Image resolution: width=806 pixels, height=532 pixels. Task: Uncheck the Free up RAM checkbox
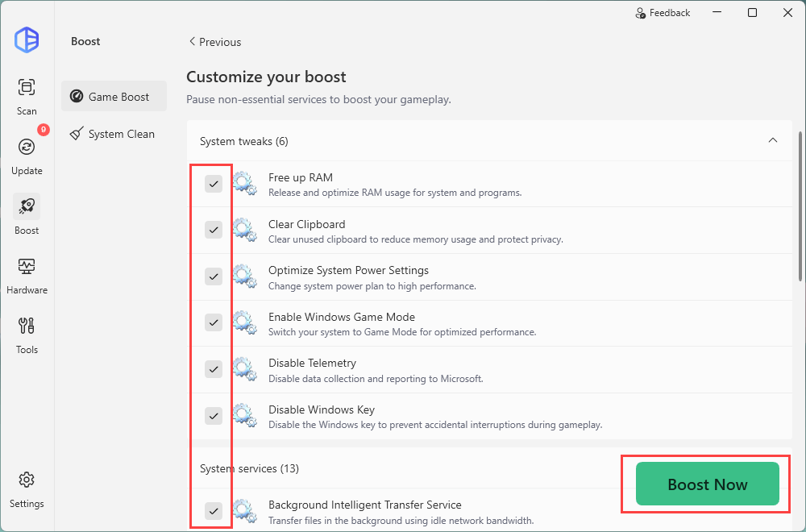coord(214,185)
